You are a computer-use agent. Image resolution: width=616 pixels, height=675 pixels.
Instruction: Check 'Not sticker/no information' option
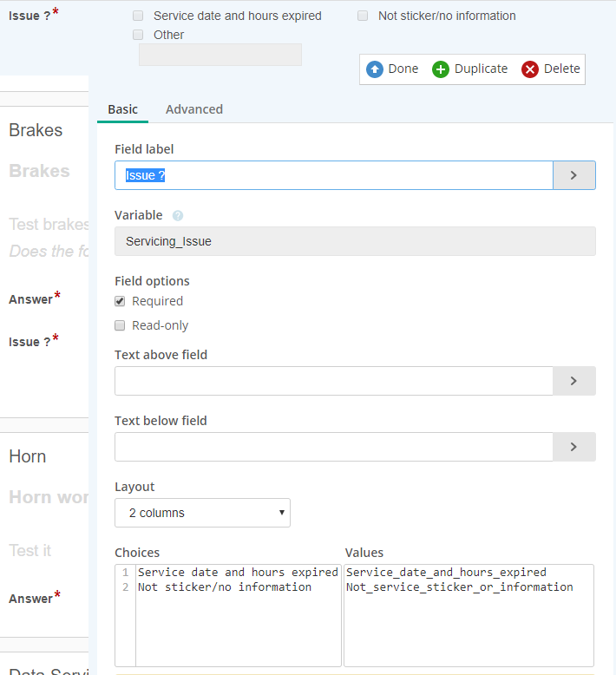click(363, 16)
